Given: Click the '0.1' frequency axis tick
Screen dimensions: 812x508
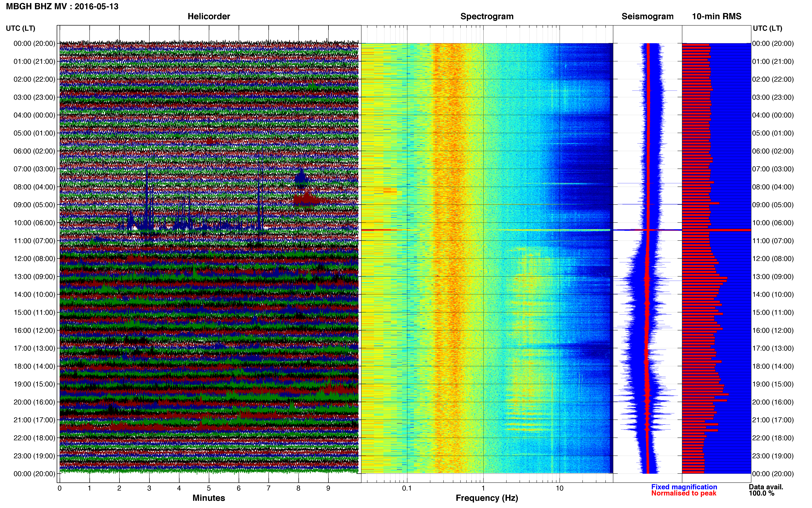Looking at the screenshot, I should coord(407,488).
